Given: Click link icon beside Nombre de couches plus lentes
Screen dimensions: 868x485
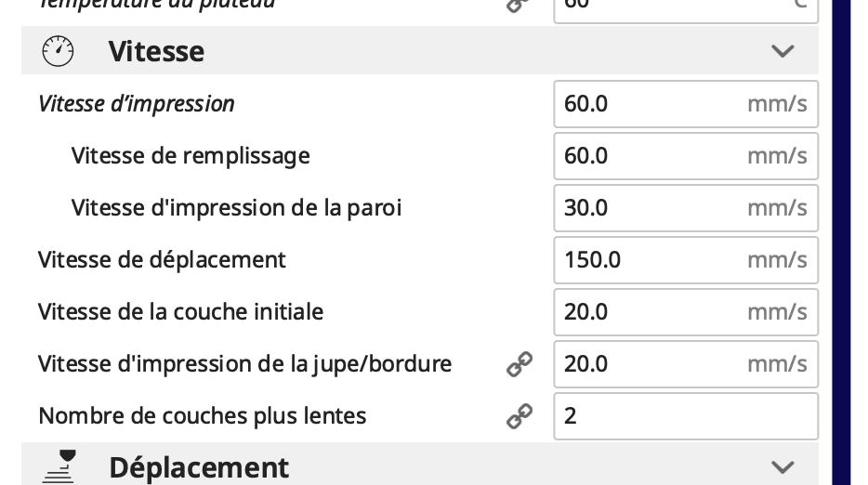Looking at the screenshot, I should click(519, 416).
